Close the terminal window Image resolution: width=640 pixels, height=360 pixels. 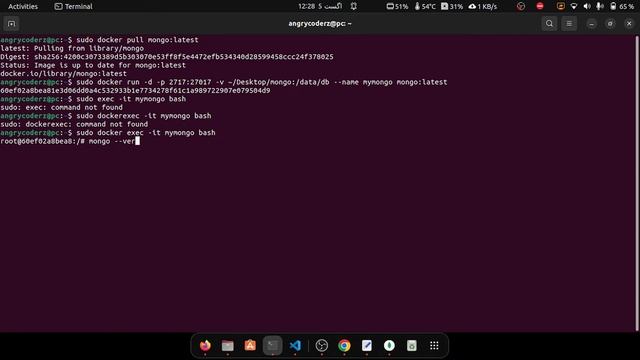point(629,24)
